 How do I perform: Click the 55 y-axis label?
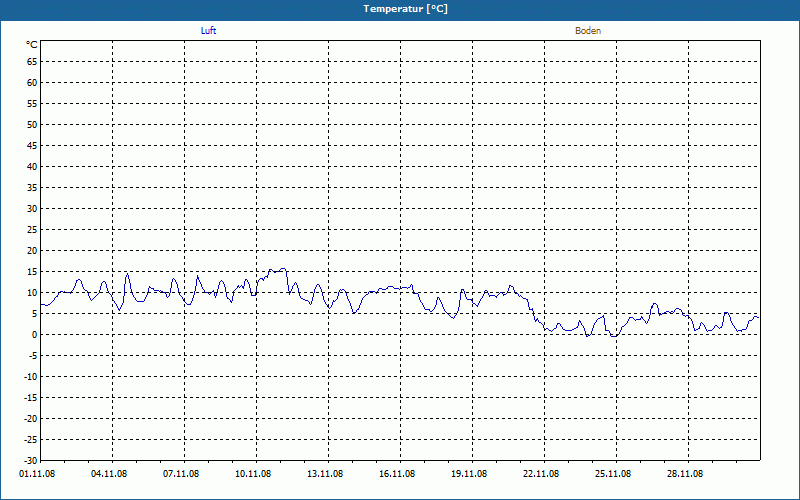(x=32, y=104)
